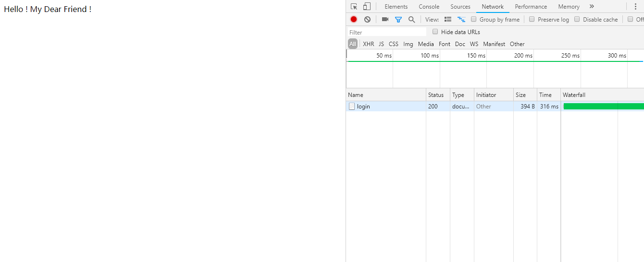Sort by the Status column header
This screenshot has height=262, width=644.
pos(438,95)
